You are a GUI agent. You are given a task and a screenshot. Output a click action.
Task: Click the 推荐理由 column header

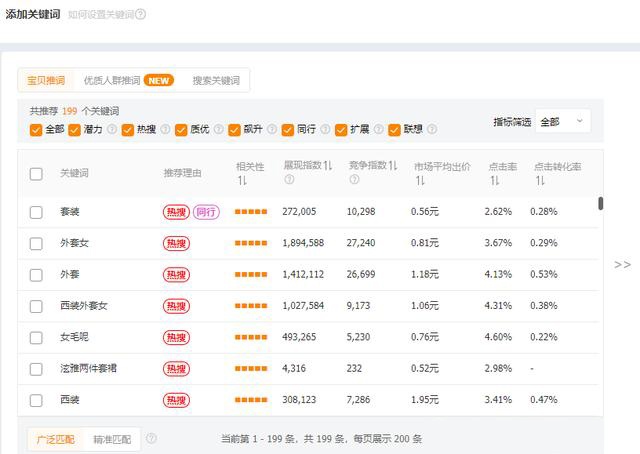[182, 173]
